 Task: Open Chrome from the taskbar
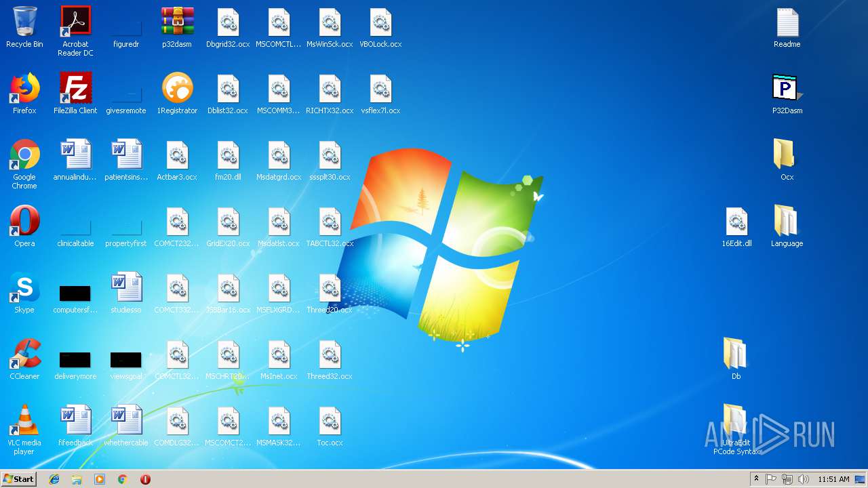122,479
